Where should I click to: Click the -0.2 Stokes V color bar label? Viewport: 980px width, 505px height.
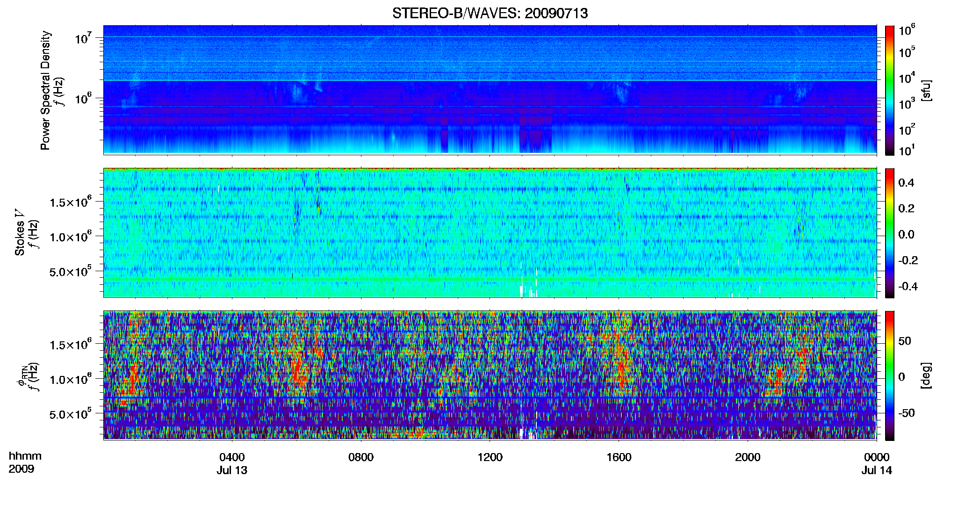pos(908,260)
